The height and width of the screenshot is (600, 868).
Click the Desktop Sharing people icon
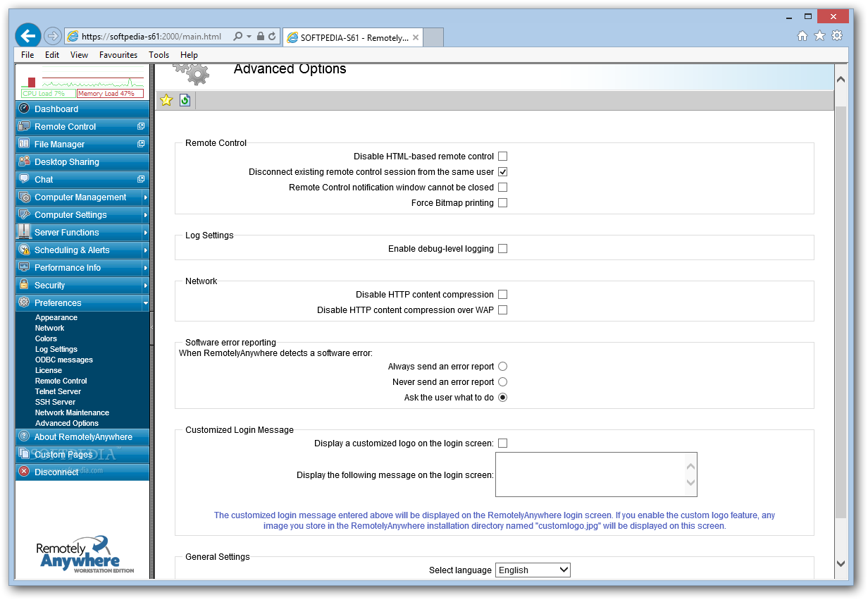pyautogui.click(x=25, y=161)
